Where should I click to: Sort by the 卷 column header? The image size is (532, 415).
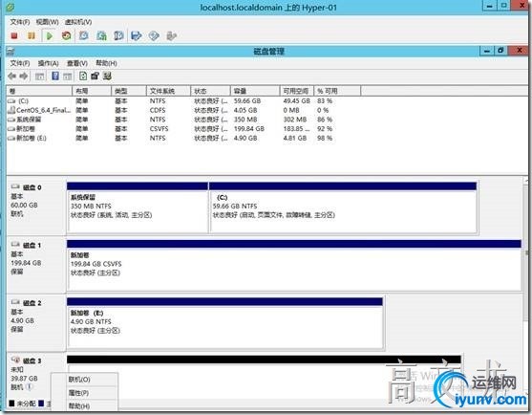pyautogui.click(x=39, y=91)
